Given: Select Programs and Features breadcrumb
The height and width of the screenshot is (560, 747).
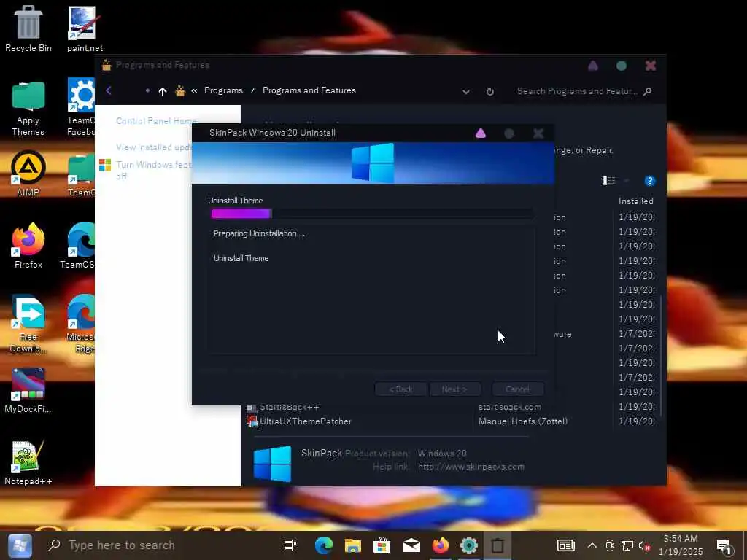Looking at the screenshot, I should [x=309, y=90].
